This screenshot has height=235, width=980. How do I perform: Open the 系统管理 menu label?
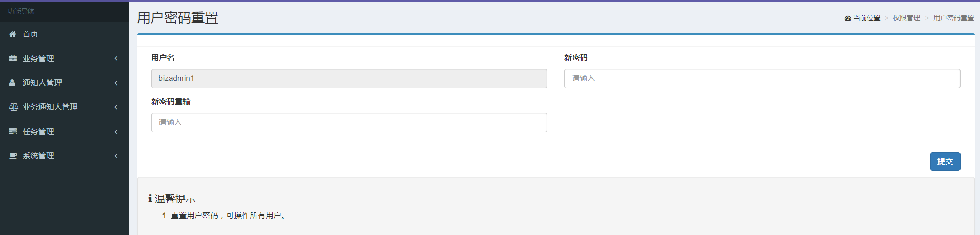point(38,156)
